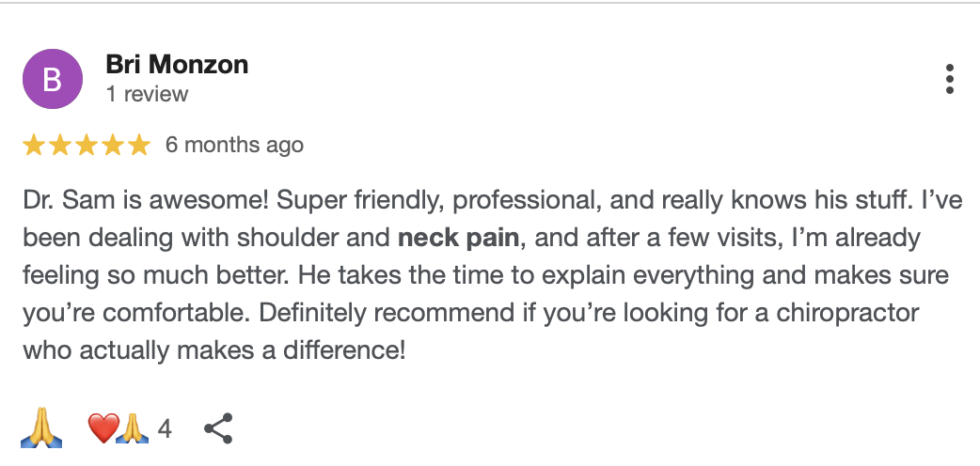
Task: Click the first yellow rating star
Action: 34,145
